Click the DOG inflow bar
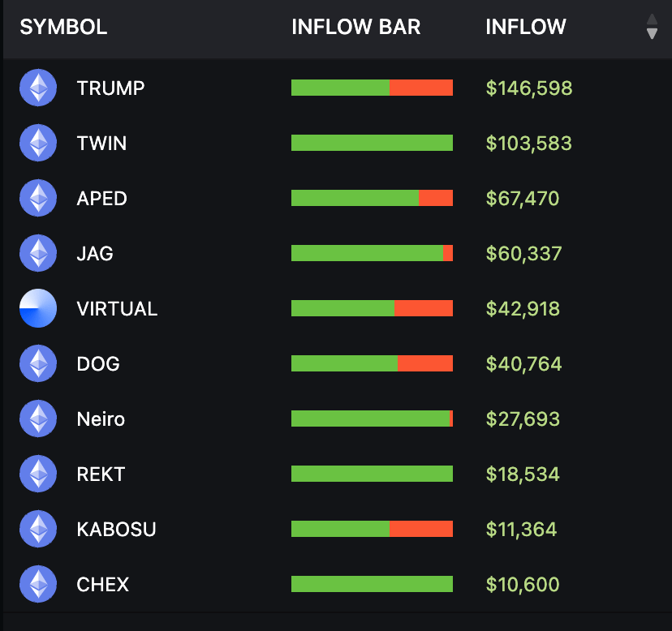This screenshot has height=631, width=672. (372, 363)
